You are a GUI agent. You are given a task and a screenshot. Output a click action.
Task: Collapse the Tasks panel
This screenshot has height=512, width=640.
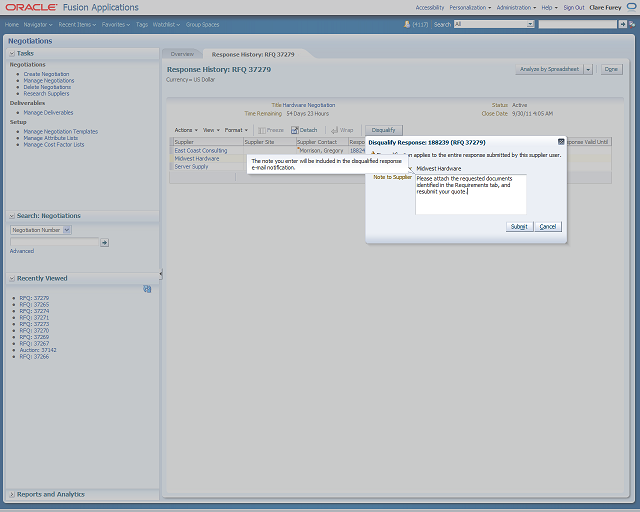(12, 53)
